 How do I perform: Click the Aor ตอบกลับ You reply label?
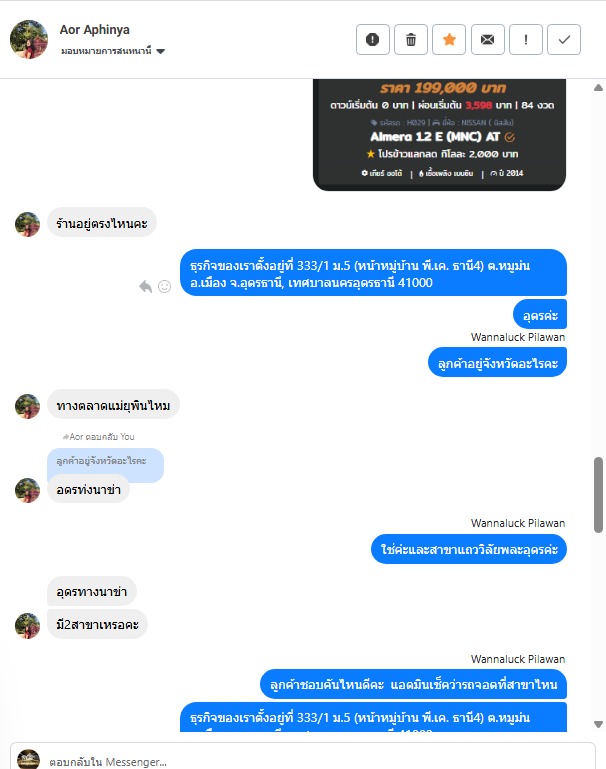click(99, 436)
